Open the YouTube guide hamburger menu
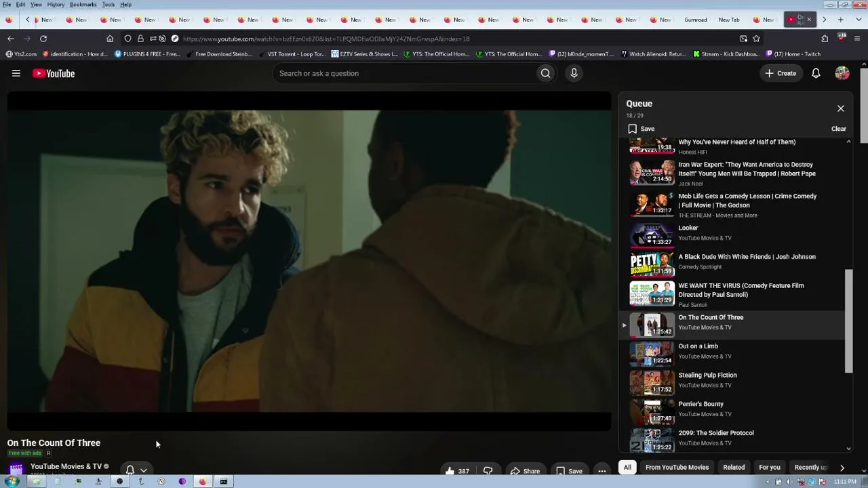This screenshot has height=488, width=868. click(x=16, y=73)
